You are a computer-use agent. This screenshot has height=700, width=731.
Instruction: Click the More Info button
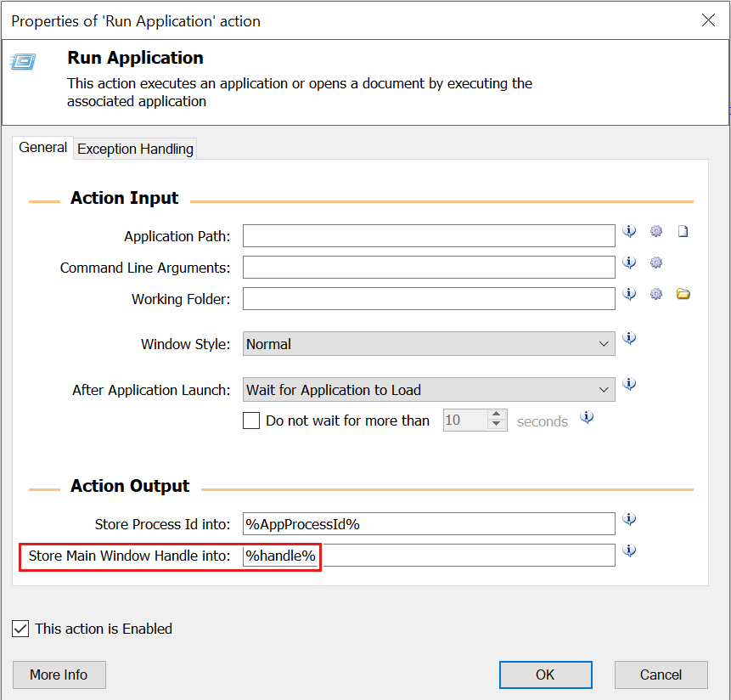click(x=59, y=675)
